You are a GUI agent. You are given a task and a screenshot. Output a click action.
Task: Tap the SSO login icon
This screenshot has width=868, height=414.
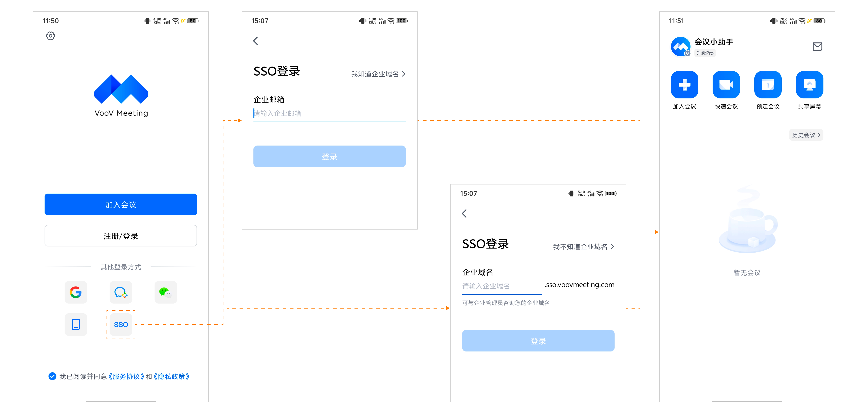coord(121,324)
